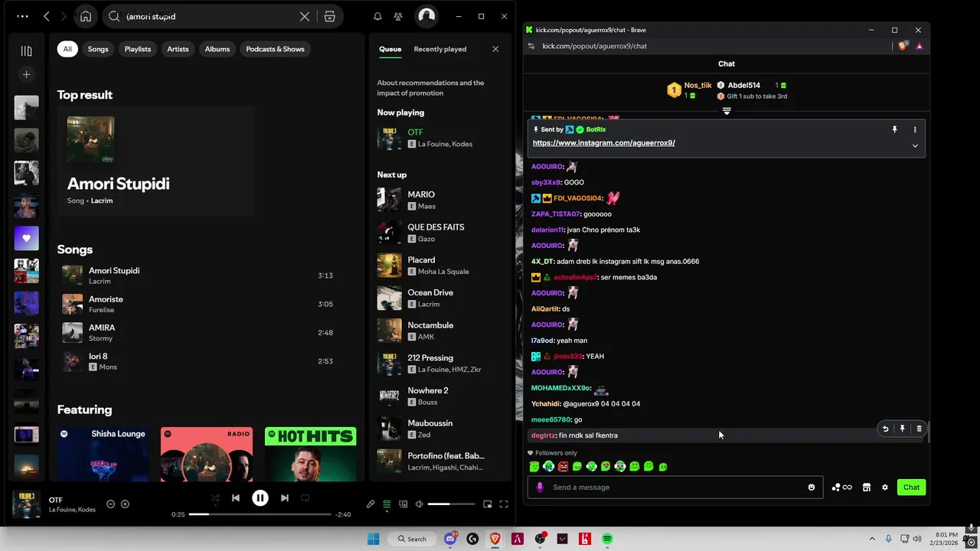
Task: Reply to degtrtz message
Action: [x=885, y=429]
